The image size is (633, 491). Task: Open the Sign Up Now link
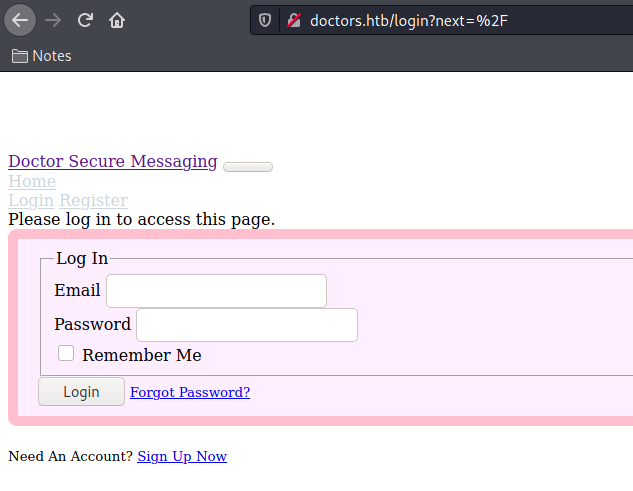click(x=182, y=456)
